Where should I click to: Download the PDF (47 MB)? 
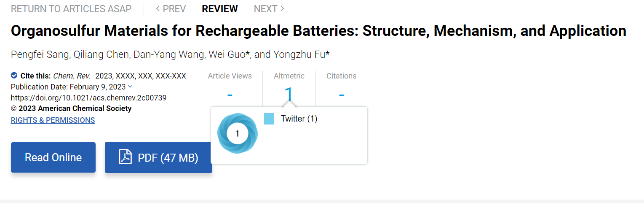158,157
